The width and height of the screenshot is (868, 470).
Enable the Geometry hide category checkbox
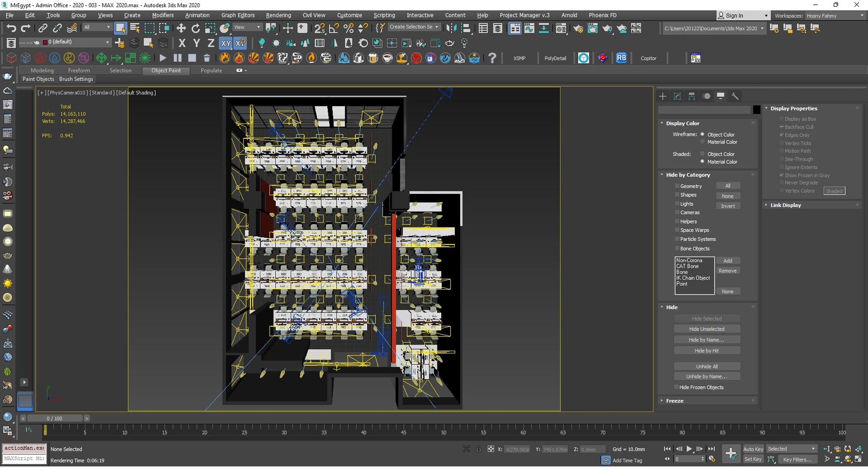point(677,186)
